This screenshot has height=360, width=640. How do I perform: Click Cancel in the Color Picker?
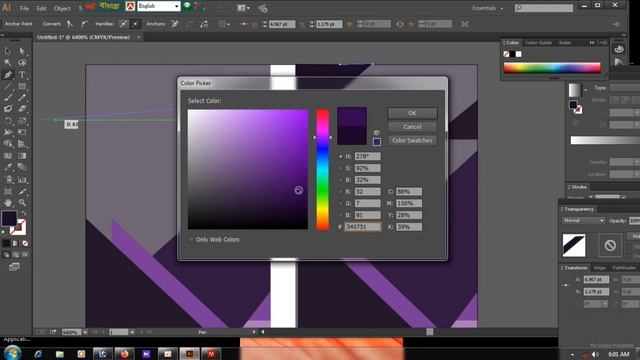pos(412,127)
